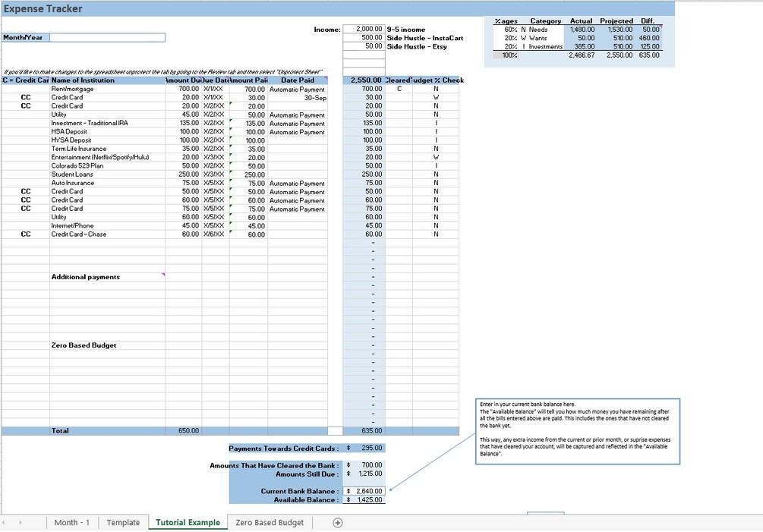Add a new sheet with the plus icon
The width and height of the screenshot is (763, 532).
click(337, 523)
